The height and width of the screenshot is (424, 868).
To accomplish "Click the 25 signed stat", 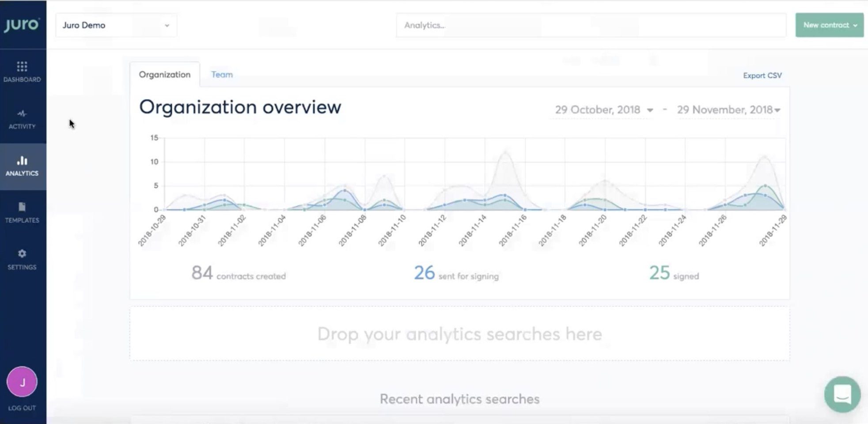I will [x=674, y=273].
